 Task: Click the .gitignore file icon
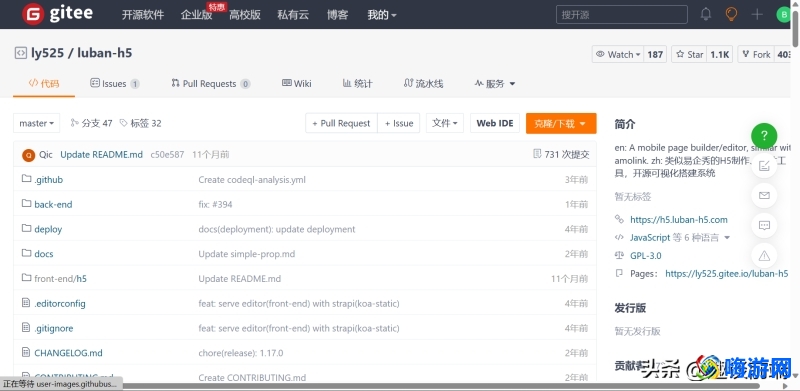[27, 327]
